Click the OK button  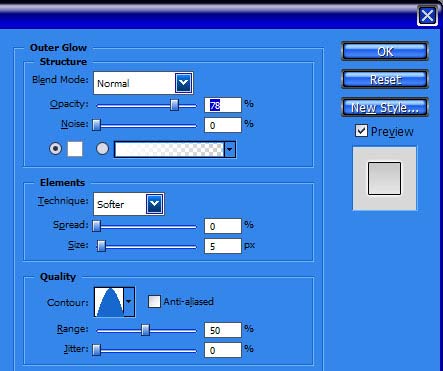coord(385,51)
